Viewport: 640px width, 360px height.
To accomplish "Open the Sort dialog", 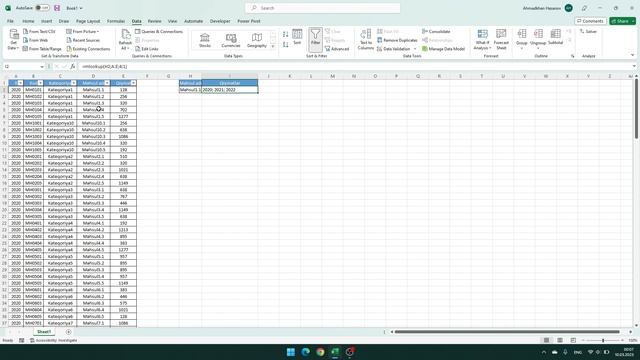I will coord(297,37).
